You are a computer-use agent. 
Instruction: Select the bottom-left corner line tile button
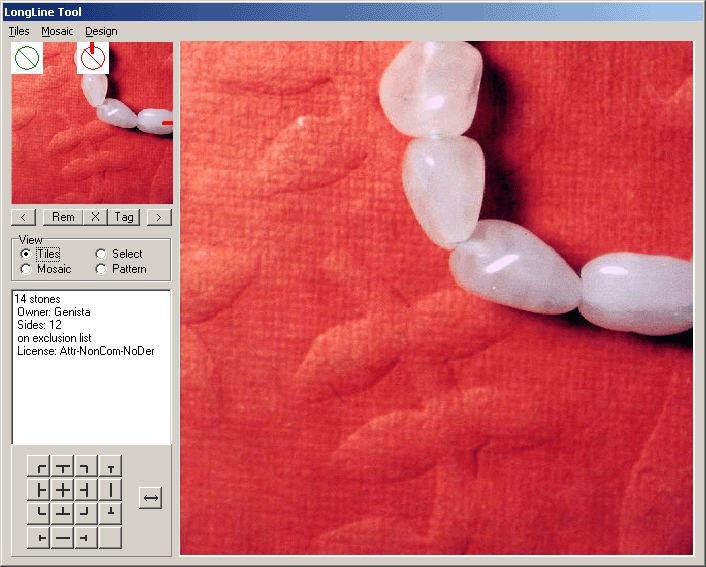39,514
